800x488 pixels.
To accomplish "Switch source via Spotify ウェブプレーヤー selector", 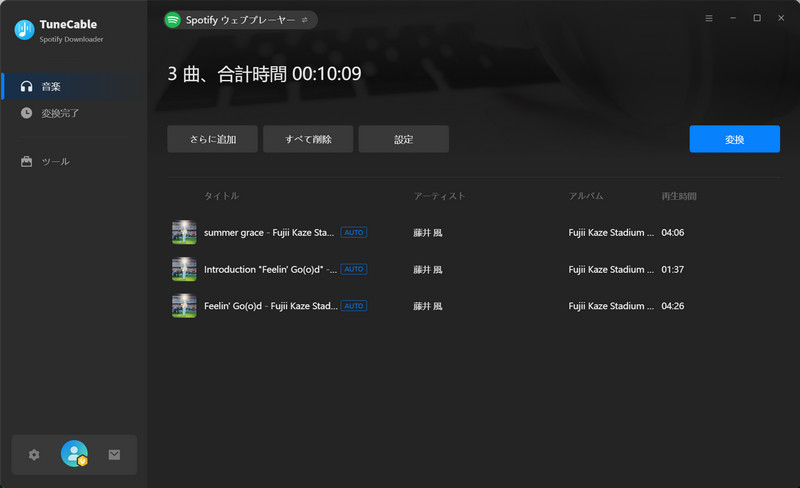I will coord(240,20).
